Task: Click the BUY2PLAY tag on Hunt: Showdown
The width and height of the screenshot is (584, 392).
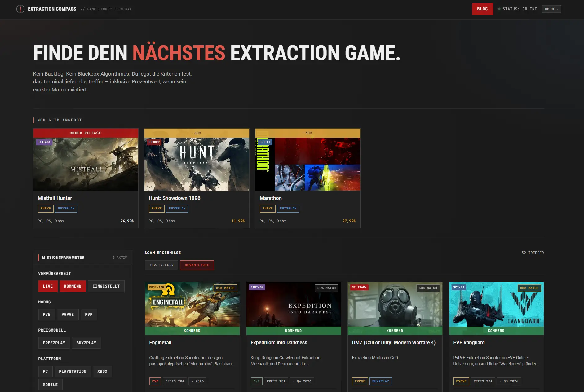Action: 177,209
